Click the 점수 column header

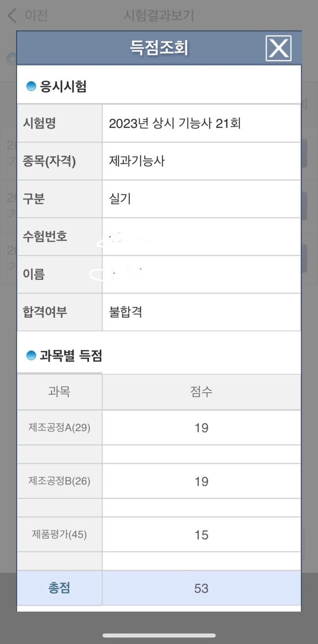[201, 391]
